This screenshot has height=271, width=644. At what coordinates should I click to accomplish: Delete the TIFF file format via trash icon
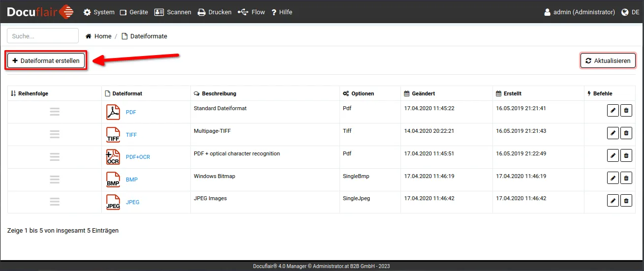click(x=626, y=133)
